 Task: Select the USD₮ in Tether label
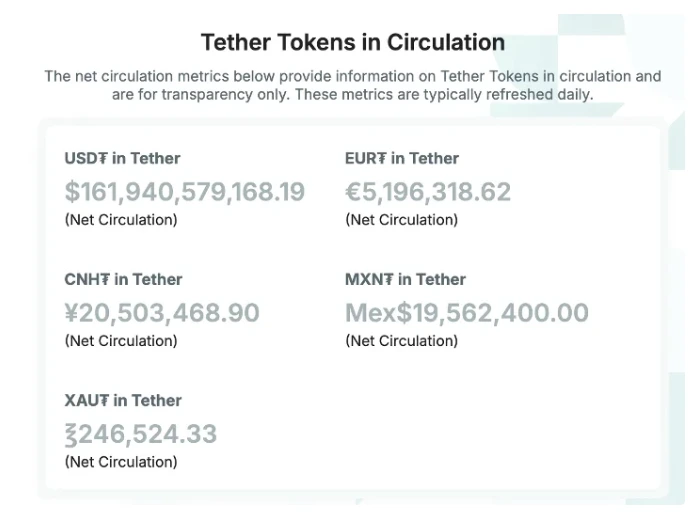click(122, 158)
